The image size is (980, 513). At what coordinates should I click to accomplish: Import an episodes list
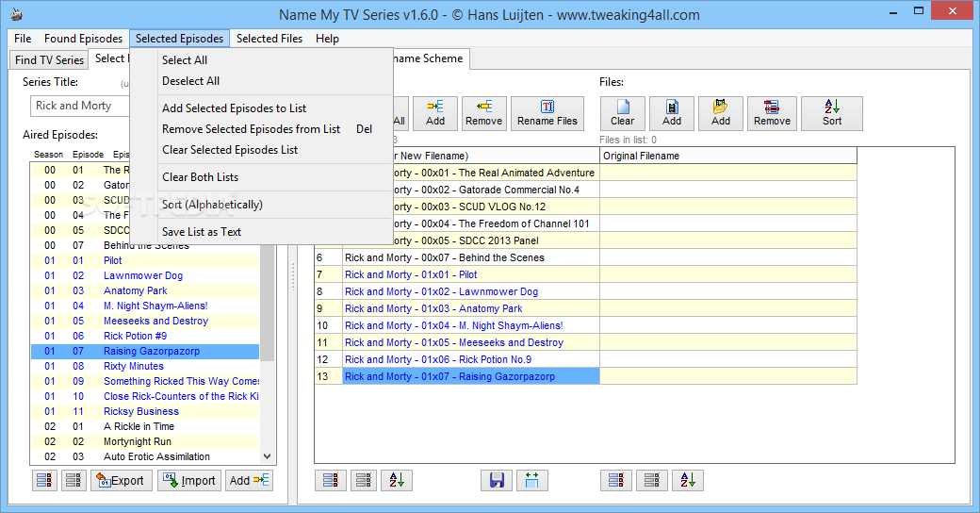click(189, 481)
